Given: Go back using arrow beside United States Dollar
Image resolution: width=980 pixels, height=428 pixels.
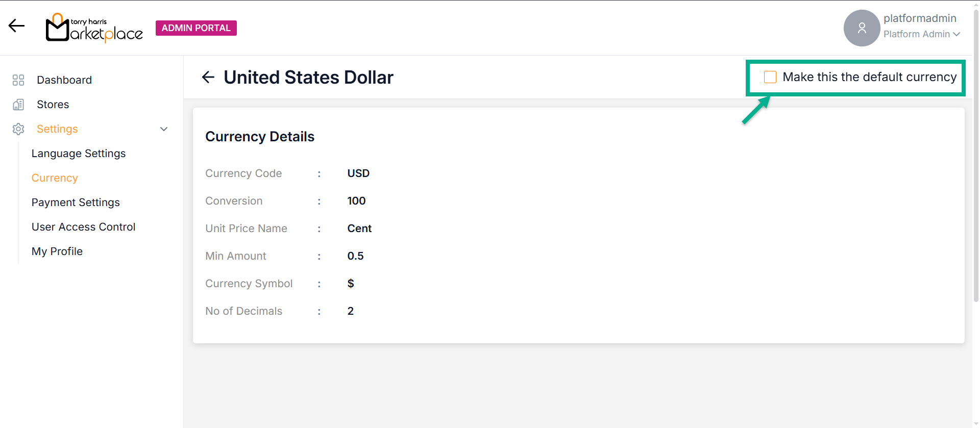Looking at the screenshot, I should point(208,78).
